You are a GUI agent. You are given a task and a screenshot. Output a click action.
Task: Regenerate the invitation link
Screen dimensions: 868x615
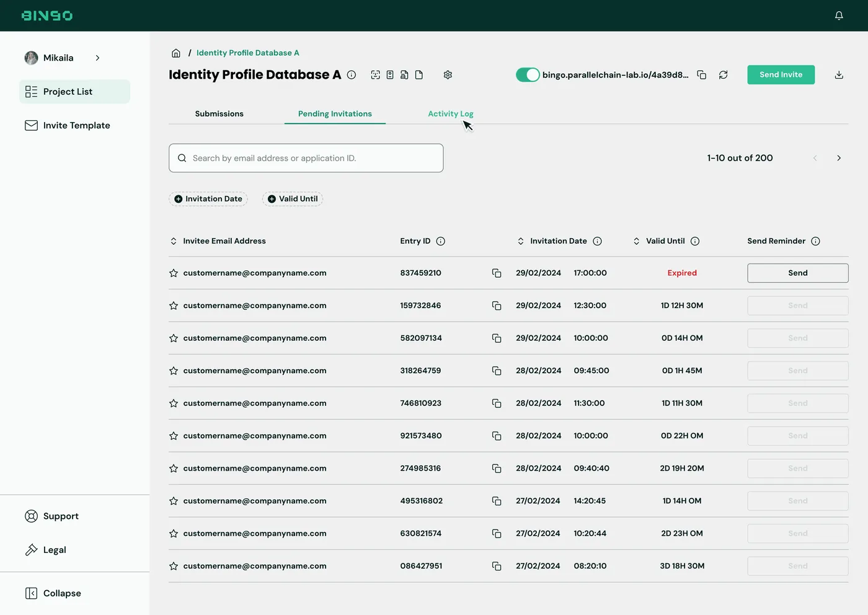(723, 75)
